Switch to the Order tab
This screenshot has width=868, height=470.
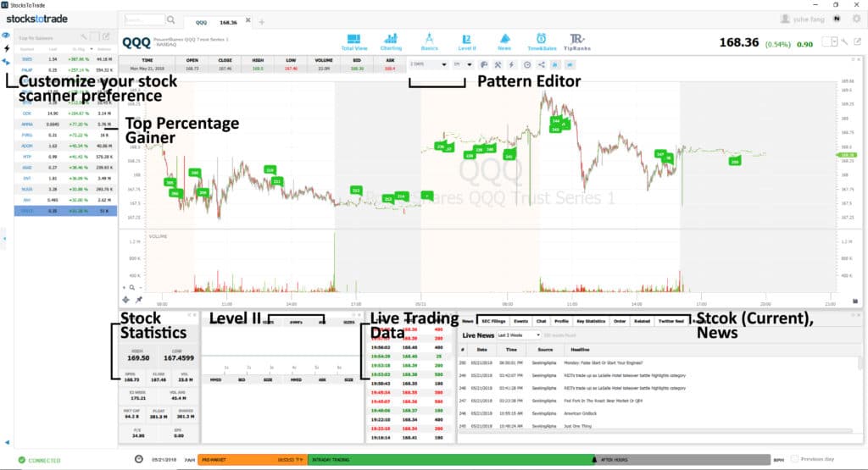(x=620, y=321)
